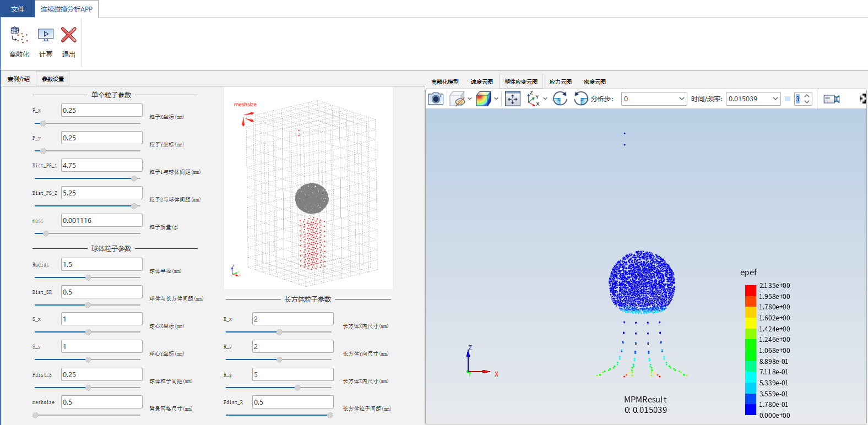Open the hidden-display cube dropdown arrow

470,99
